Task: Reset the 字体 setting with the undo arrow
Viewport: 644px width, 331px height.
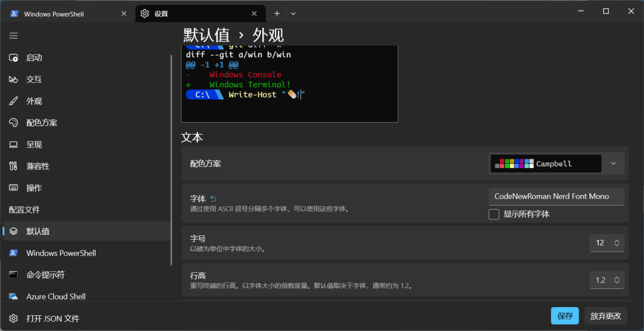Action: (x=213, y=199)
